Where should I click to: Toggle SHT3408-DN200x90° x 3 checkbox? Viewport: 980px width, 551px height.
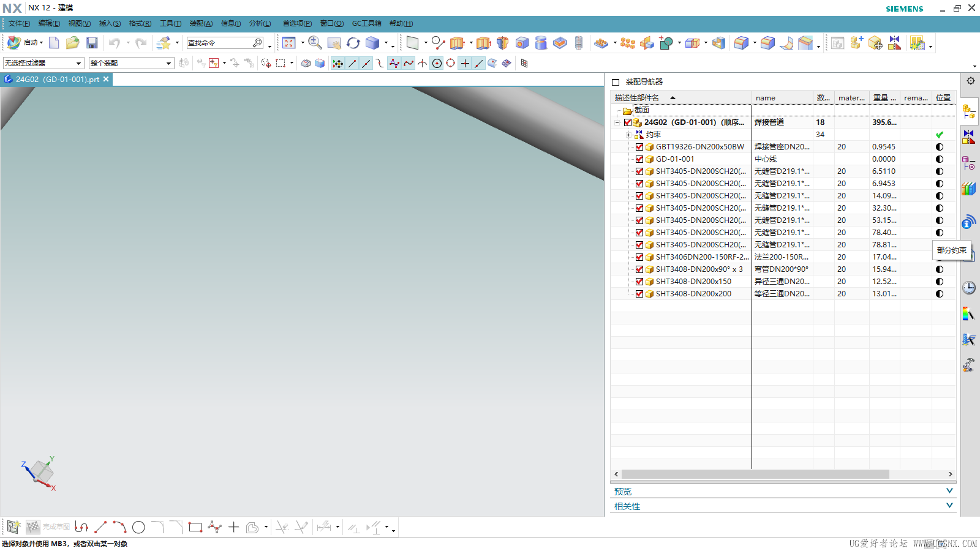(x=639, y=269)
